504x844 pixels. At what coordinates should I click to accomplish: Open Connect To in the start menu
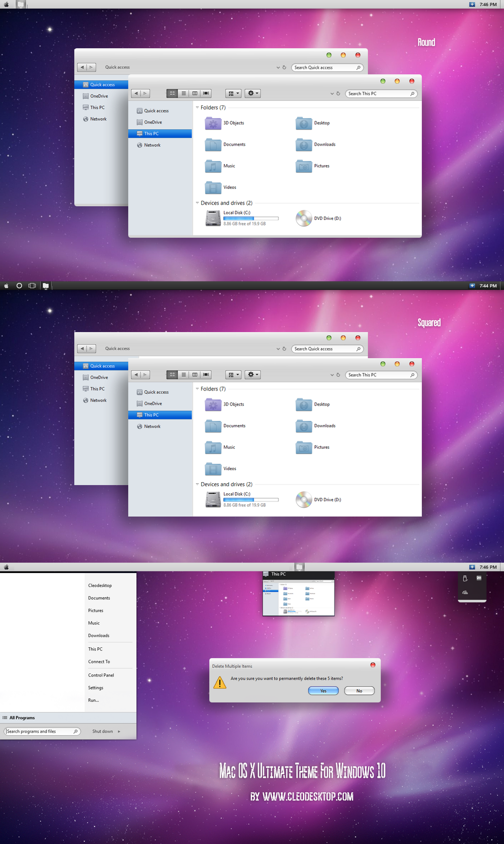(x=99, y=662)
